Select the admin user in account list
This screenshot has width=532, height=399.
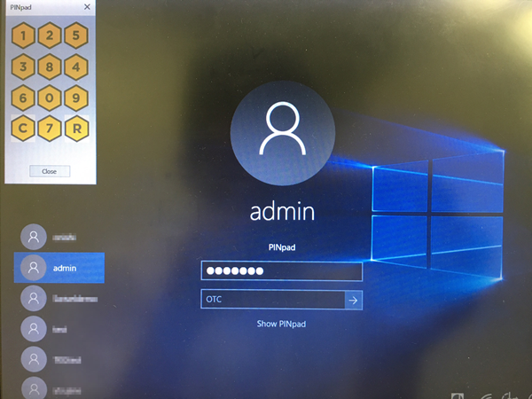[59, 268]
